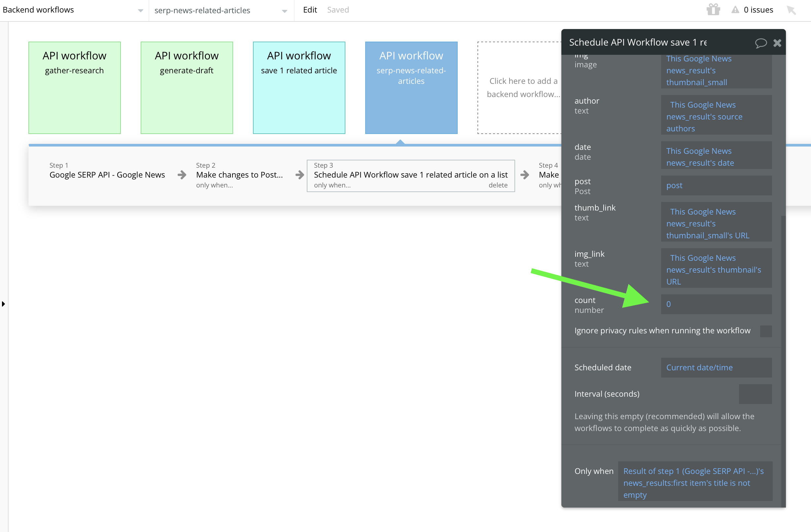Edit the Scheduled date expression
The height and width of the screenshot is (532, 811).
click(716, 368)
